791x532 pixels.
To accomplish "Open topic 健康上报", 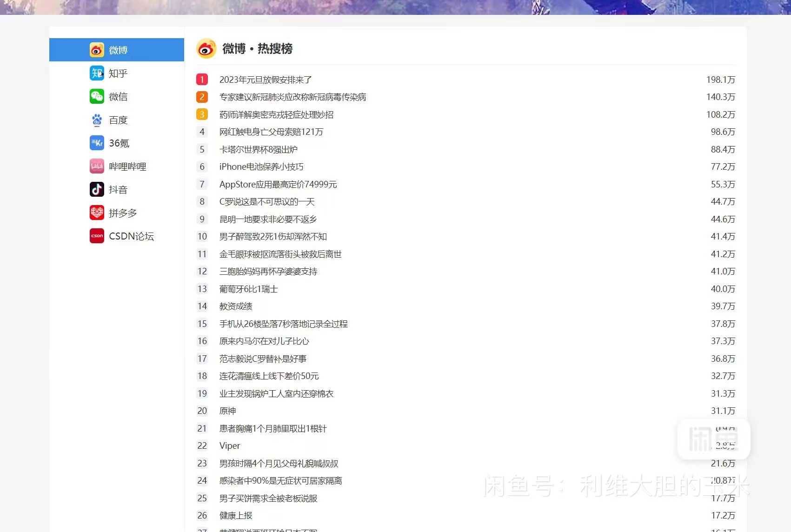I will pyautogui.click(x=236, y=515).
